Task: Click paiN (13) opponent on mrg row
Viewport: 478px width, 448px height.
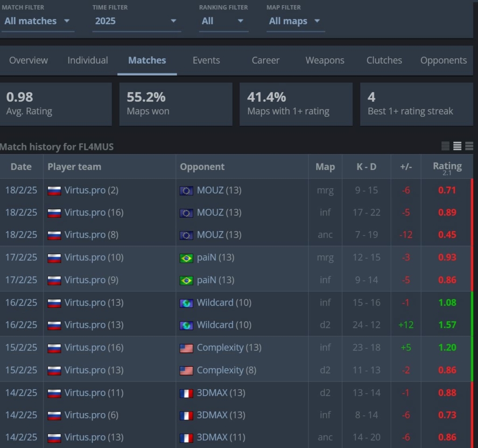Action: click(216, 257)
